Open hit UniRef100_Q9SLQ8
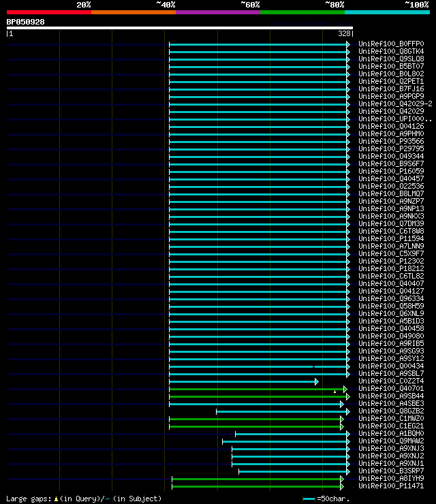 click(391, 59)
